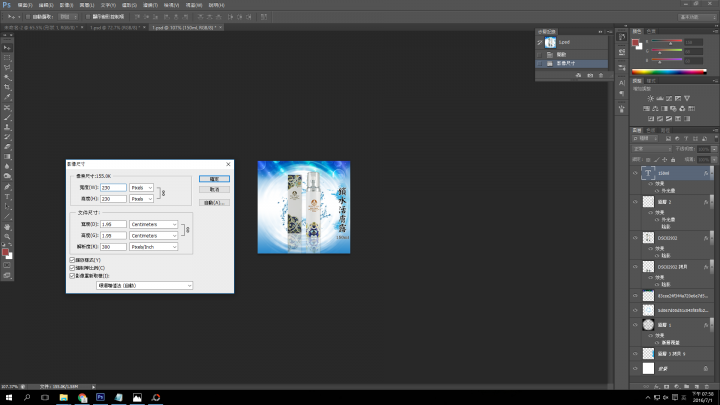Select the Horizontal Type tool
Viewport: 720px width, 405px height.
tap(7, 197)
